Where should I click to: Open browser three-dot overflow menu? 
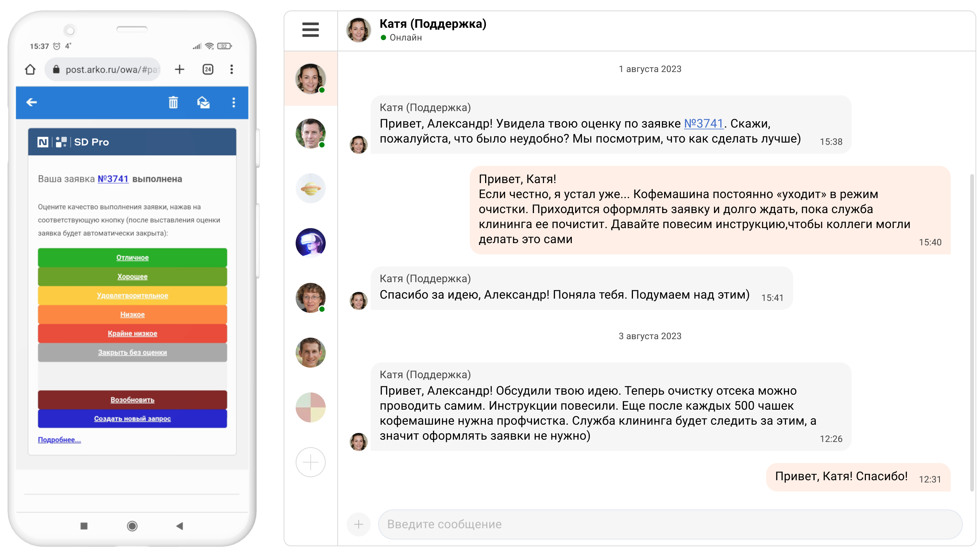tap(231, 69)
